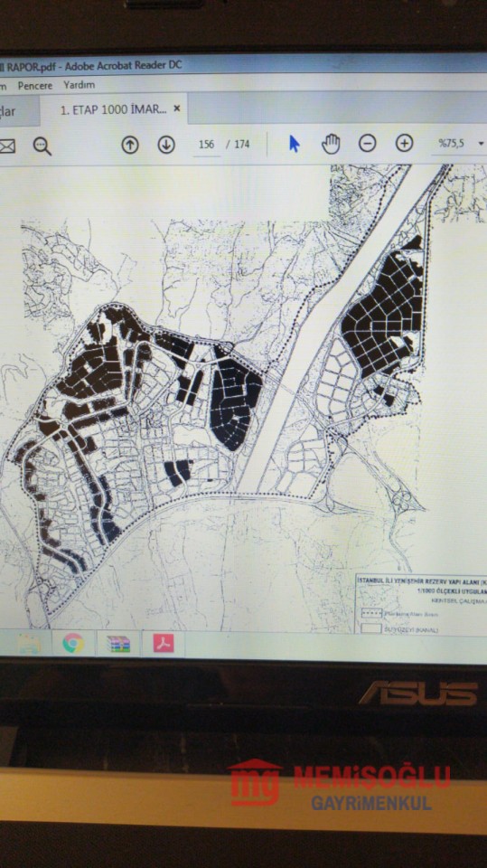Open the Yardım menu

(79, 85)
